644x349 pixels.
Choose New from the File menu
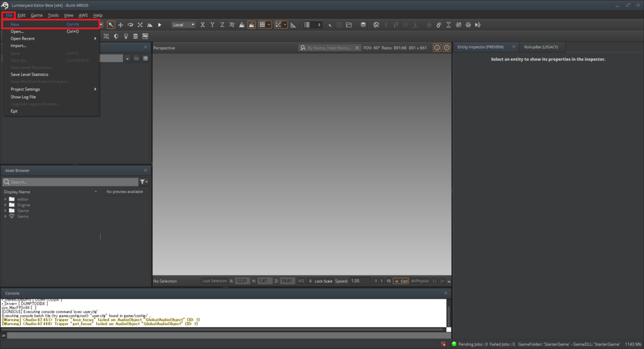51,25
